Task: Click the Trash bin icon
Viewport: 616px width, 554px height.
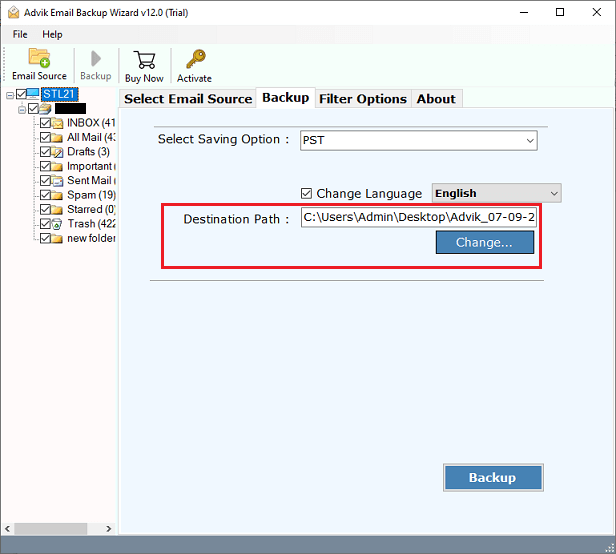Action: [x=57, y=224]
